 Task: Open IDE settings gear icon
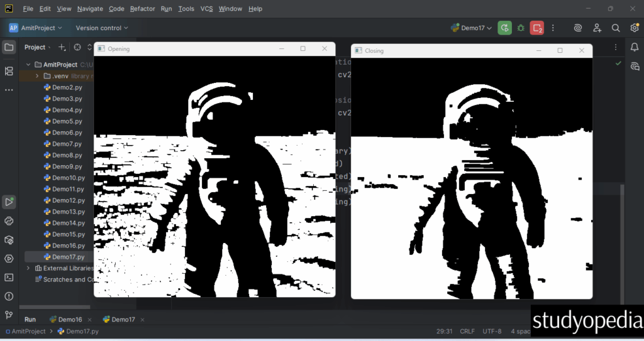click(635, 28)
